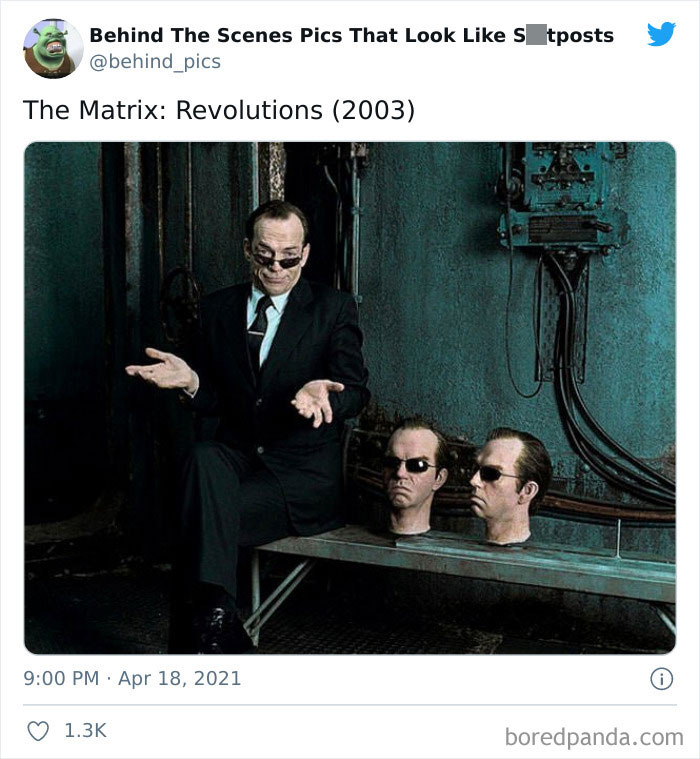Click the left prop head on the bench

(x=414, y=477)
